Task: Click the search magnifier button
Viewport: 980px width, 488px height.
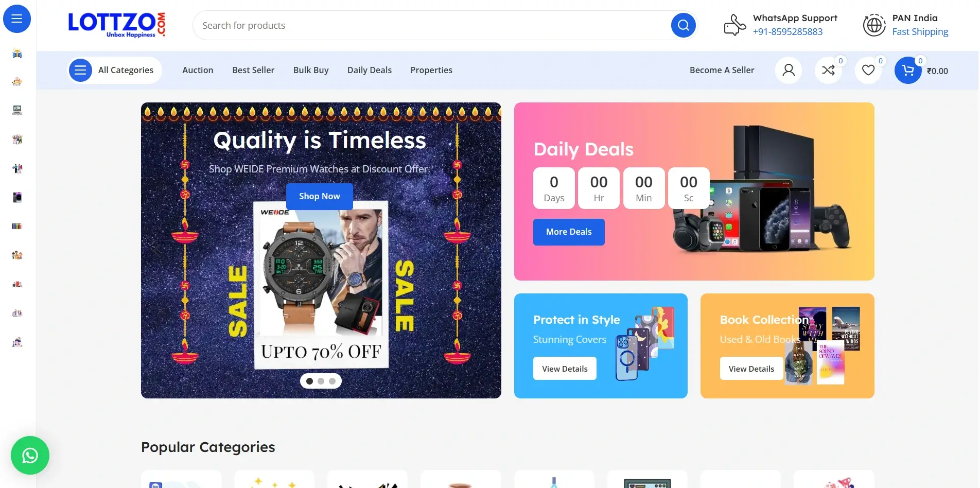Action: (x=683, y=25)
